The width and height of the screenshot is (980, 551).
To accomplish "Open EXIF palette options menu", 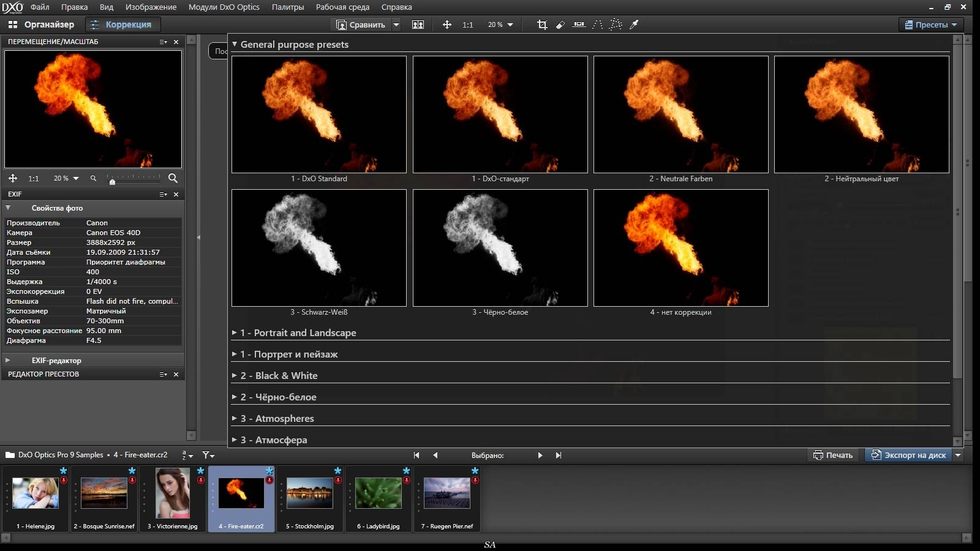I will [163, 194].
